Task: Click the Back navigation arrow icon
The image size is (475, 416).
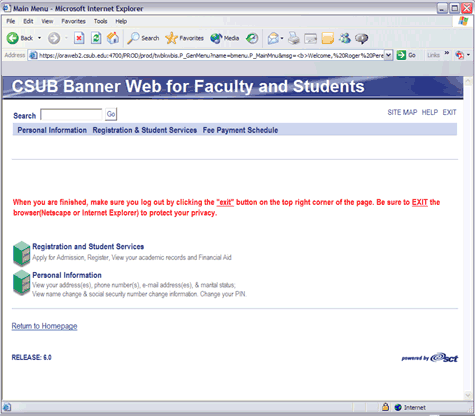Action: [13, 38]
